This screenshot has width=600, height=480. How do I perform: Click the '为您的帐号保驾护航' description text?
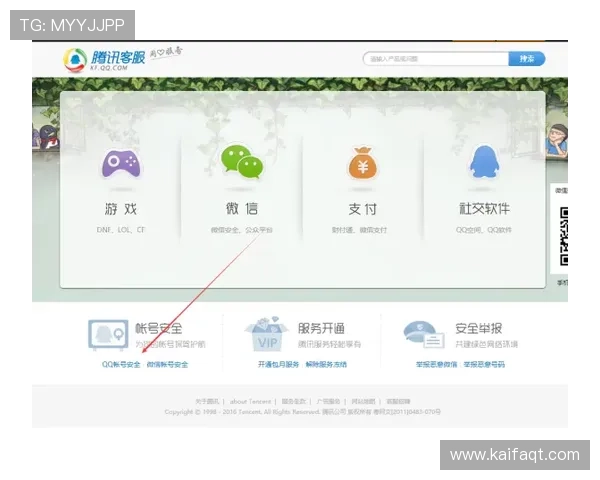tap(170, 344)
